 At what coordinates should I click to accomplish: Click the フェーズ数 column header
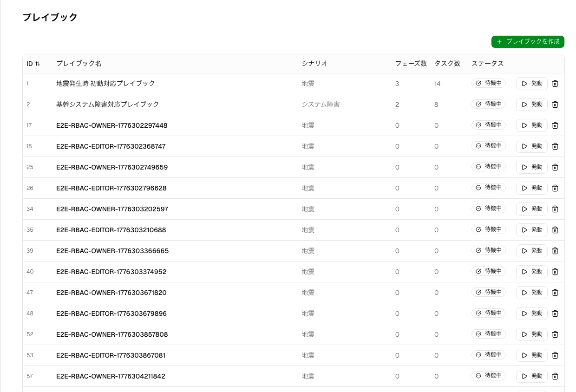pyautogui.click(x=411, y=64)
